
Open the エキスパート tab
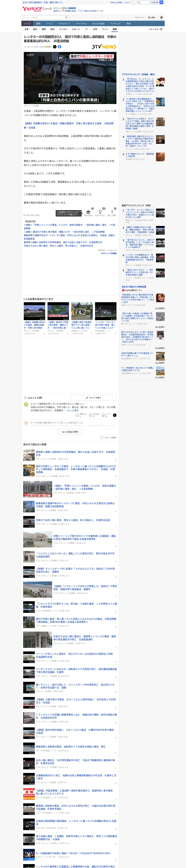[64, 24]
